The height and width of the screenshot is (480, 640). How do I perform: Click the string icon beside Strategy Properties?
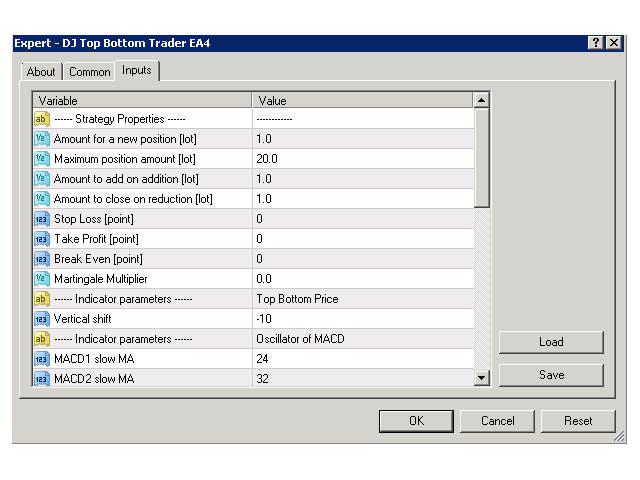point(42,119)
